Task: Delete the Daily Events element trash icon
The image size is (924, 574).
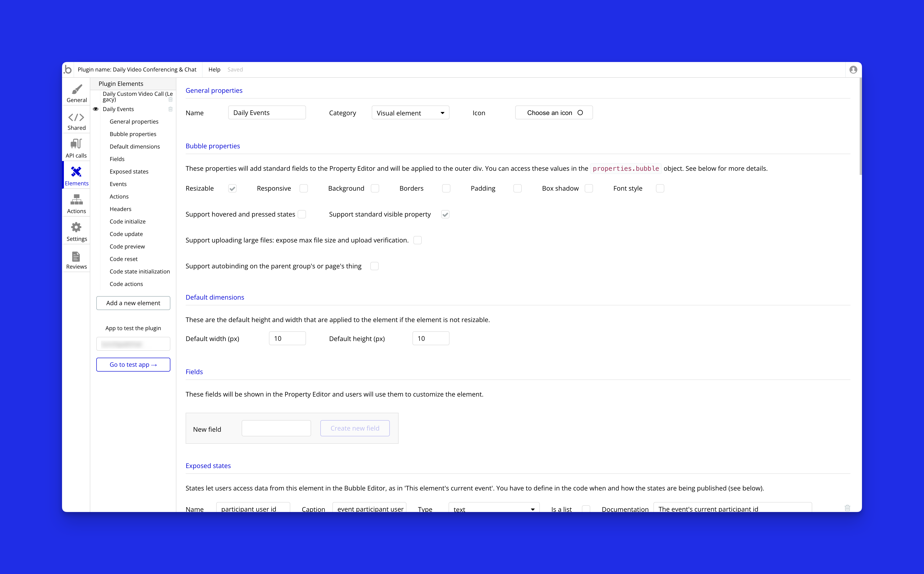Action: coord(171,109)
